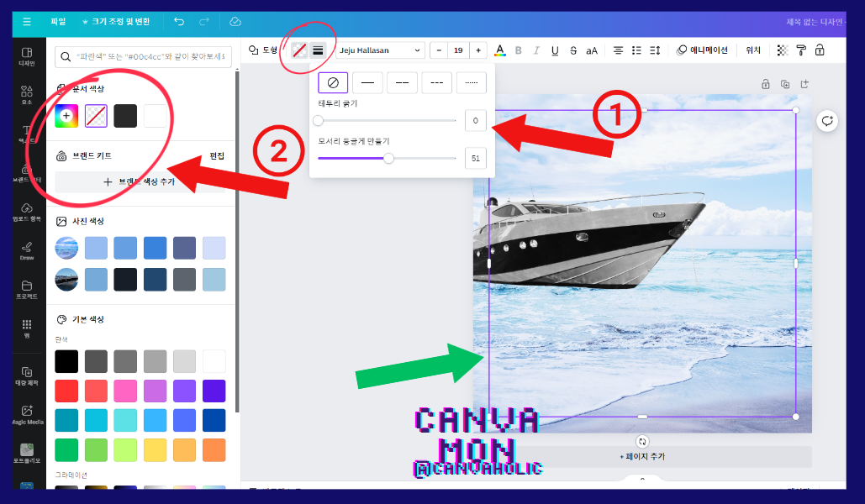Image resolution: width=865 pixels, height=504 pixels.
Task: Toggle uppercase aA button
Action: pyautogui.click(x=592, y=50)
